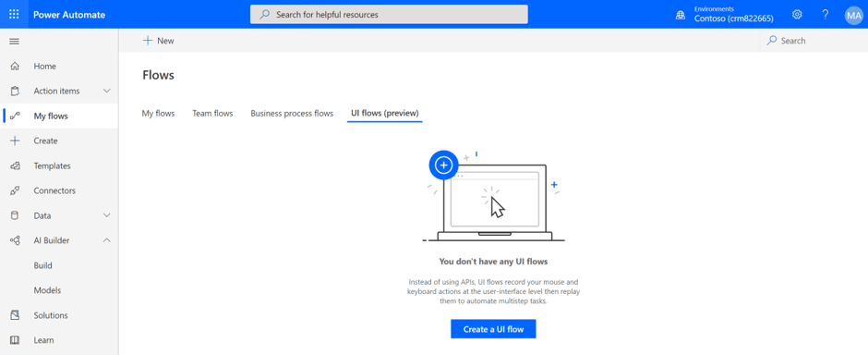Open the Help question mark icon
This screenshot has height=355, width=868.
pyautogui.click(x=826, y=15)
